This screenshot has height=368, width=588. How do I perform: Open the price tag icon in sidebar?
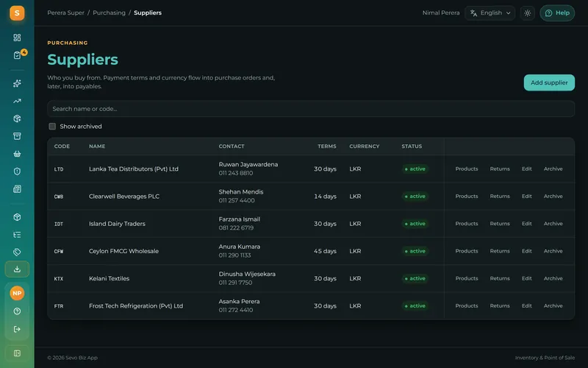pos(17,252)
